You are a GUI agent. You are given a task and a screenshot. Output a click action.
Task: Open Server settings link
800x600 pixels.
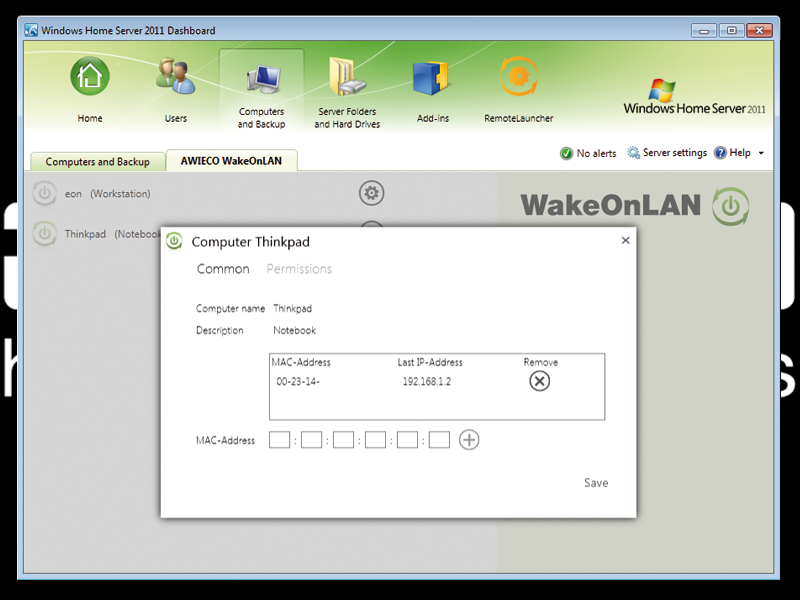[x=674, y=153]
